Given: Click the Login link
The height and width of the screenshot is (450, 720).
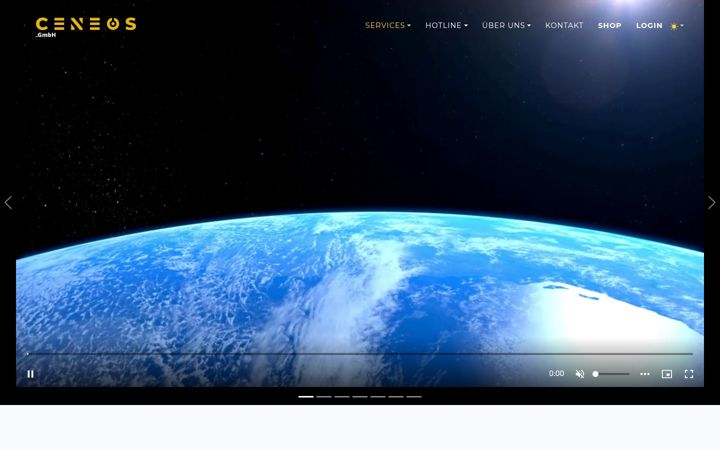Looking at the screenshot, I should pos(649,25).
